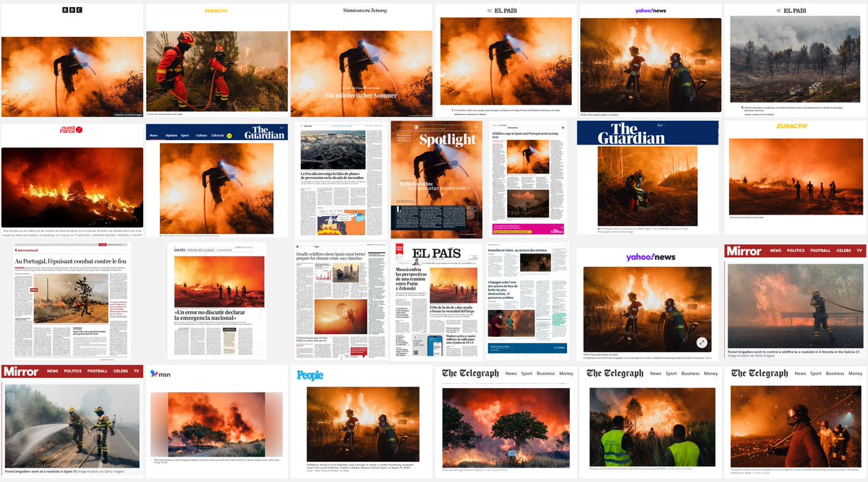Open News in the Guardian navigation bar
This screenshot has height=482, width=868.
click(153, 135)
